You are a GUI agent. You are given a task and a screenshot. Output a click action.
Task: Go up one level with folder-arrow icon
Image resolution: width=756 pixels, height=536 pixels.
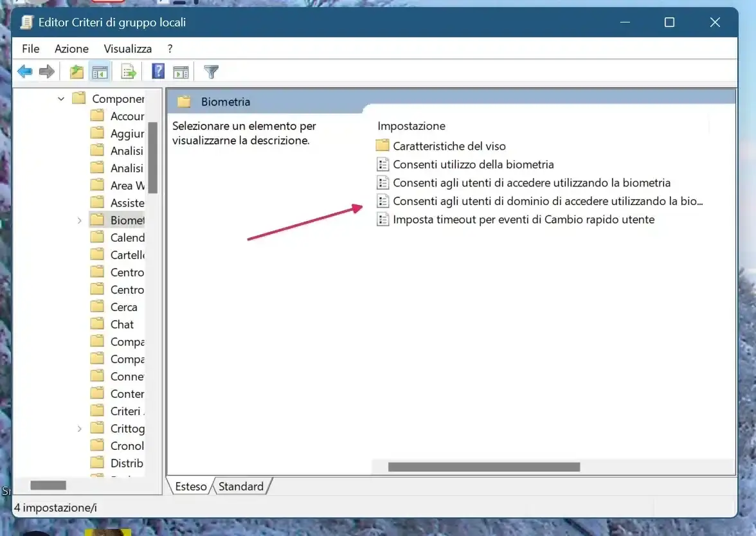coord(76,72)
